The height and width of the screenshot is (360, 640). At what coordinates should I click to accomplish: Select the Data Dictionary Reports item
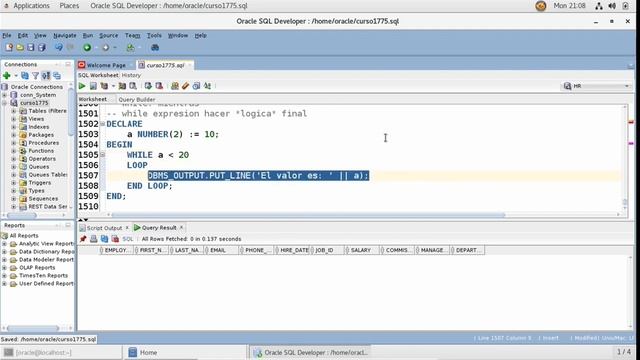coord(47,252)
